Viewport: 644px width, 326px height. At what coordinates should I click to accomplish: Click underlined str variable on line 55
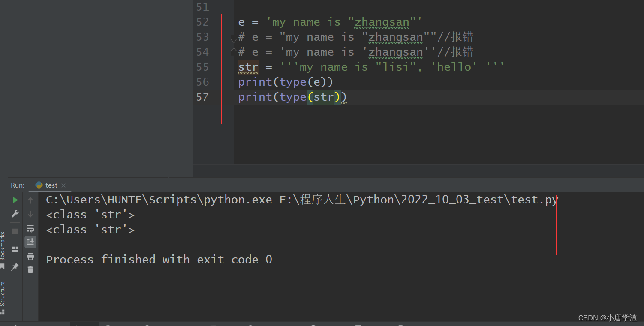point(248,67)
